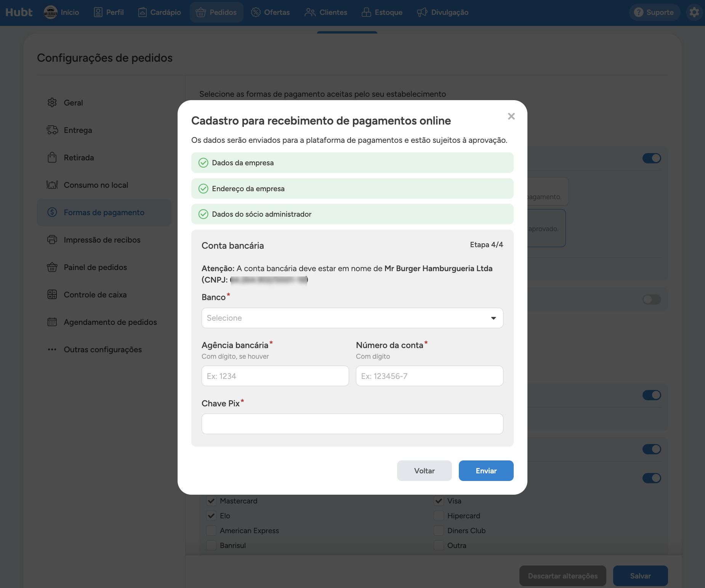Click the Outras configurações ellipsis icon

click(52, 349)
